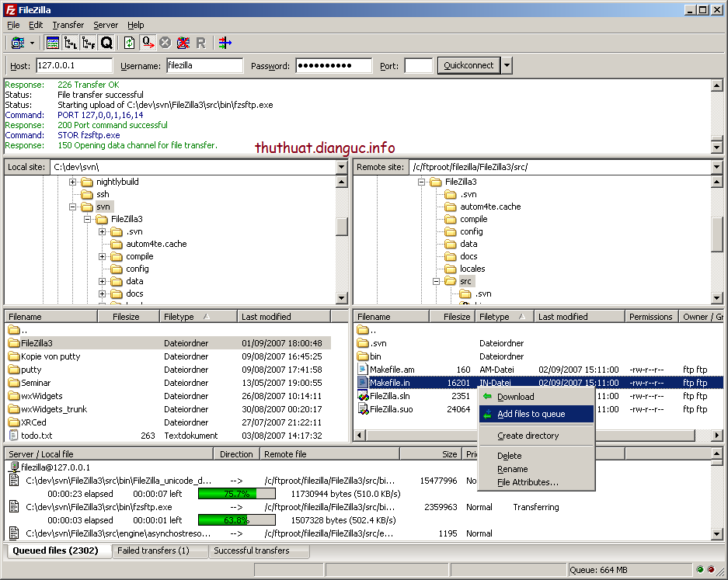This screenshot has height=580, width=728.
Task: Open the Site Manager dropdown arrow
Action: pos(32,43)
